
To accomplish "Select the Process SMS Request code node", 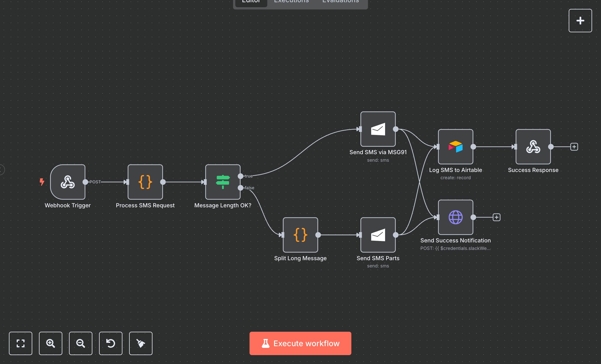I will [x=145, y=182].
